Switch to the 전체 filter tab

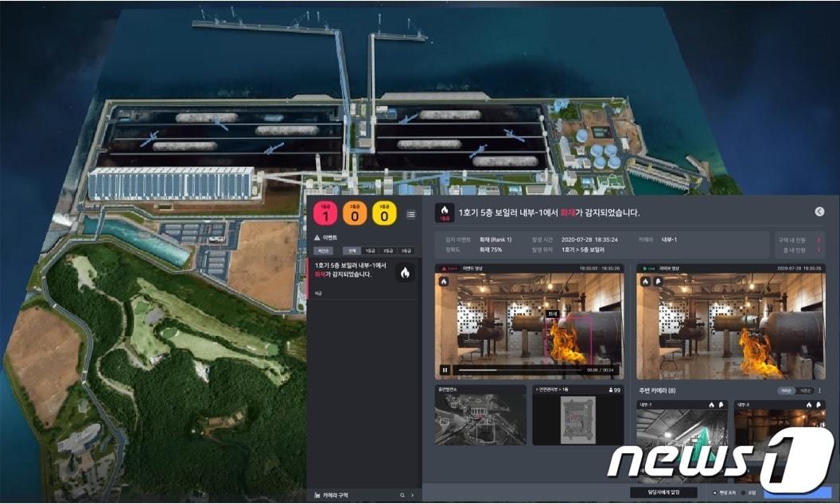coord(352,250)
